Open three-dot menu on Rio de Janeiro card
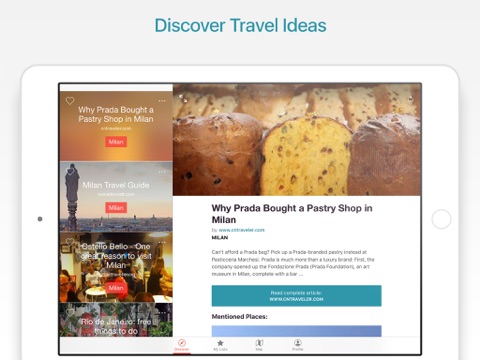The image size is (480, 360). click(162, 313)
